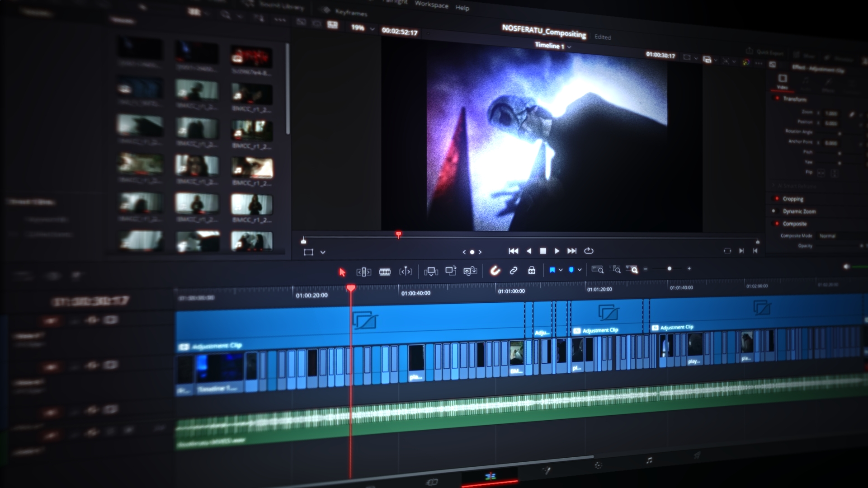Viewport: 868px width, 488px height.
Task: Click the Replace Clip toolbar icon
Action: (470, 271)
